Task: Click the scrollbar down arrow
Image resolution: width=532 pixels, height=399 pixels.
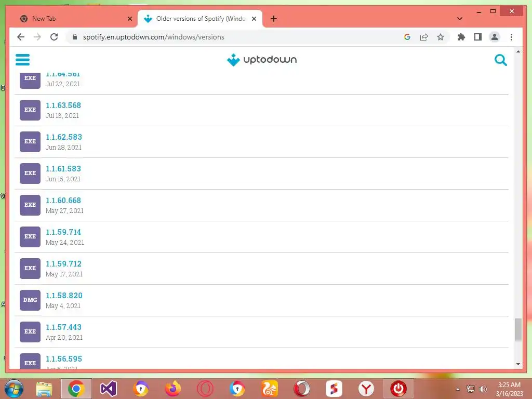Action: click(518, 364)
